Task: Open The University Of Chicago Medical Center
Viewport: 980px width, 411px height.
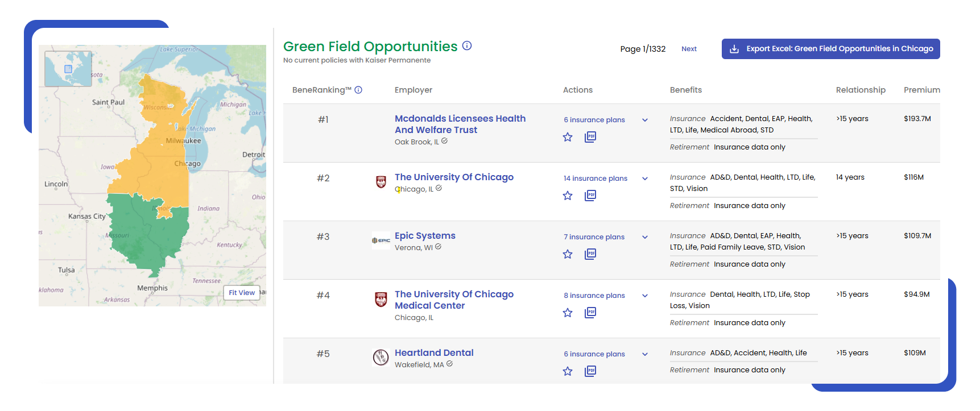Action: coord(454,300)
